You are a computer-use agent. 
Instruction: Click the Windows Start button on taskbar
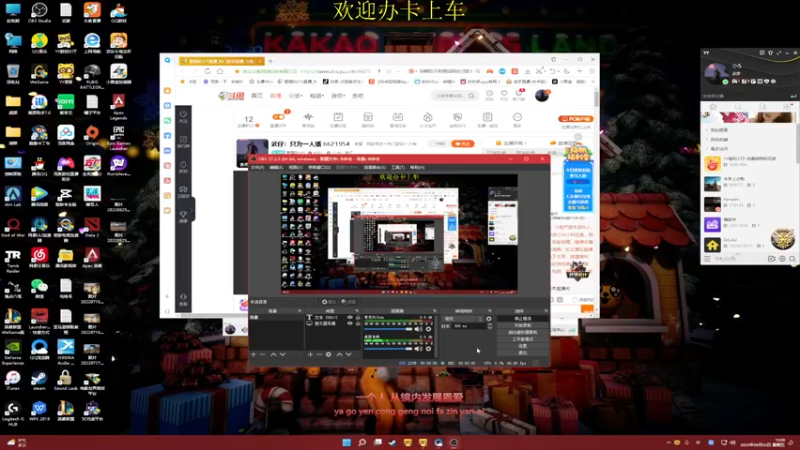[x=346, y=442]
